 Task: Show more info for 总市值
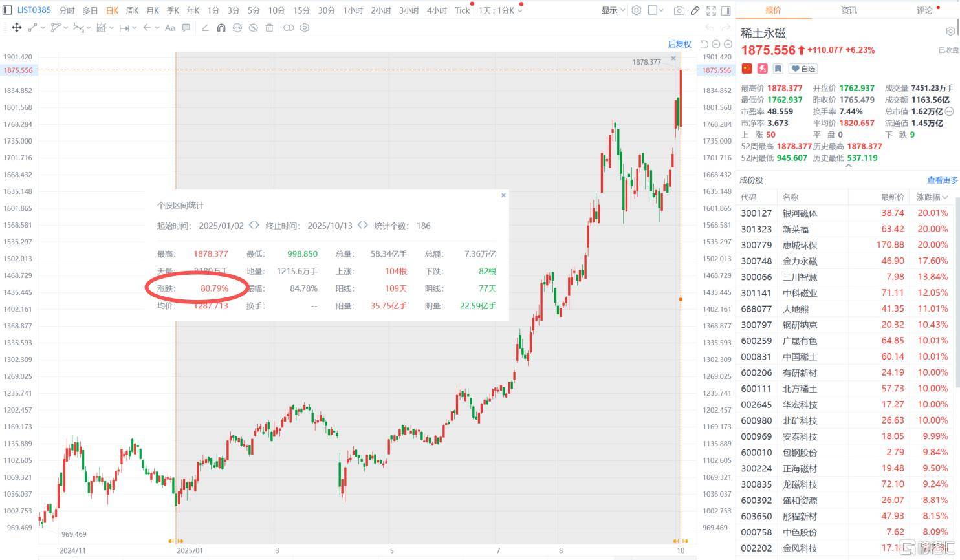tap(949, 111)
